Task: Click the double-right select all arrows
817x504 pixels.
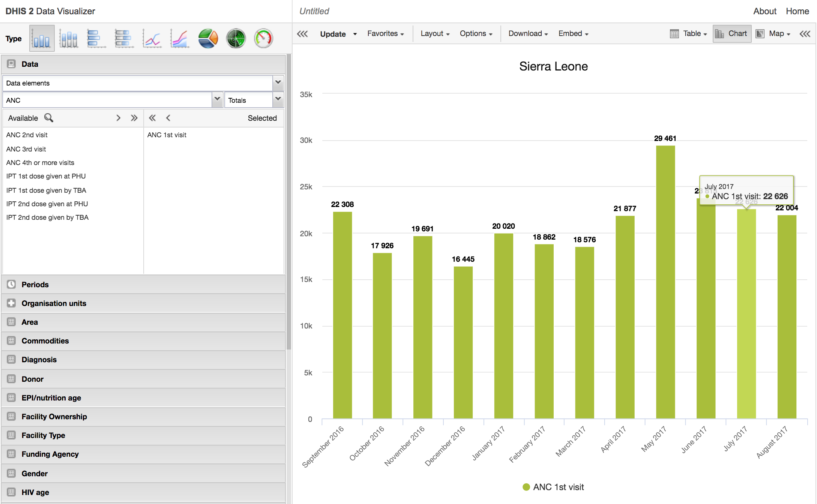Action: pos(134,118)
